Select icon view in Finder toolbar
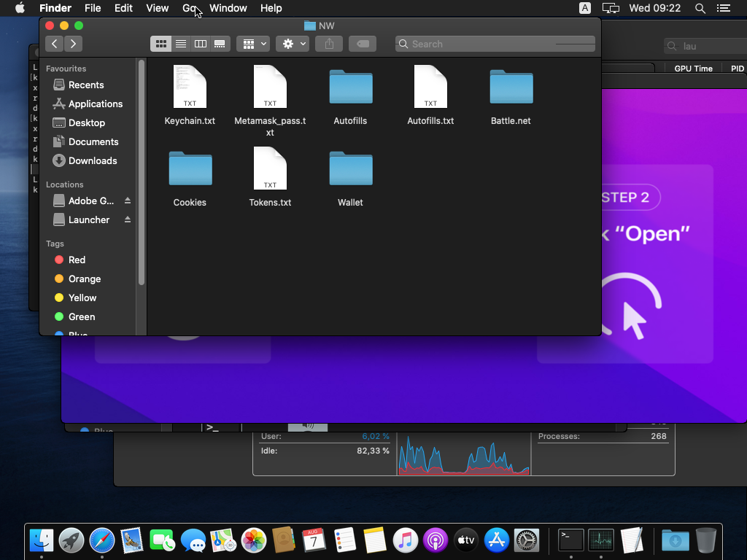 point(160,44)
